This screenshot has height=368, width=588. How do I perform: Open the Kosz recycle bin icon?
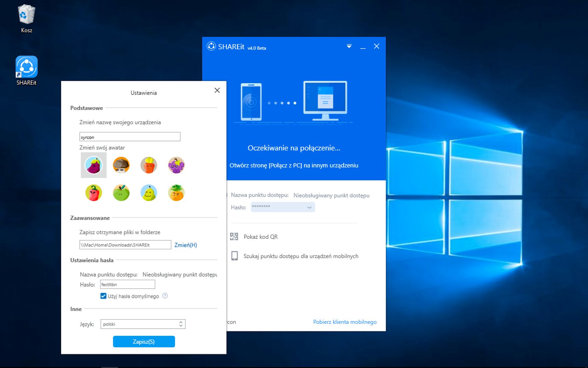[27, 19]
